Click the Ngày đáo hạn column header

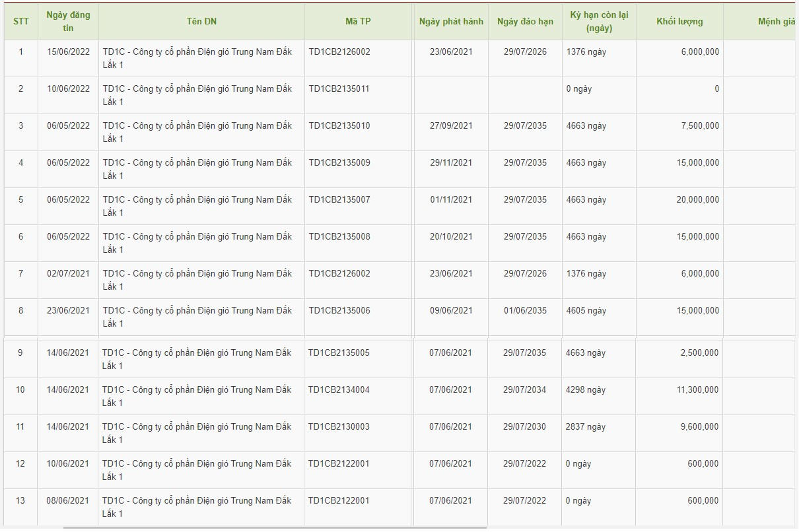click(x=525, y=22)
